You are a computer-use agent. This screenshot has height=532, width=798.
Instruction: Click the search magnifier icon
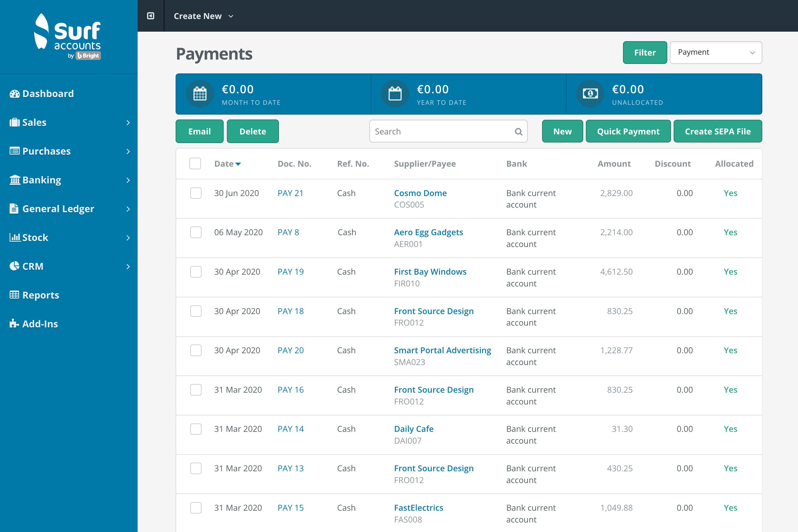[x=518, y=131]
